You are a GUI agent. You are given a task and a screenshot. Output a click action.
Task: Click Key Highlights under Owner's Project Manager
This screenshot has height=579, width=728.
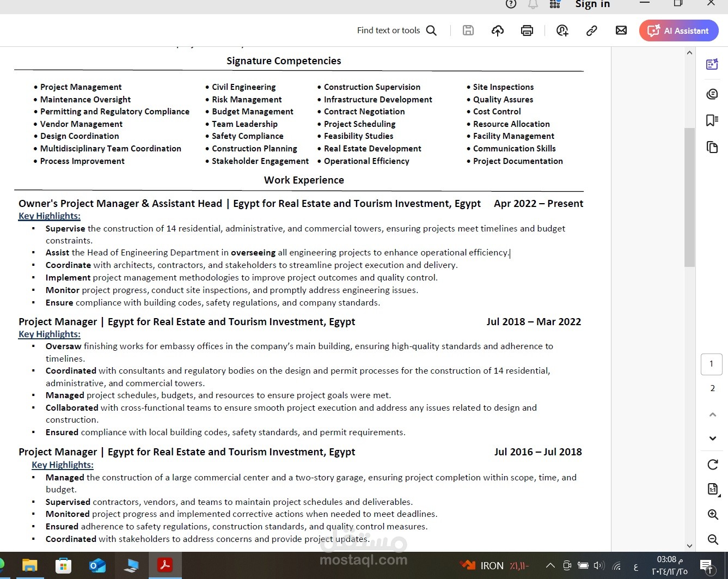point(50,216)
